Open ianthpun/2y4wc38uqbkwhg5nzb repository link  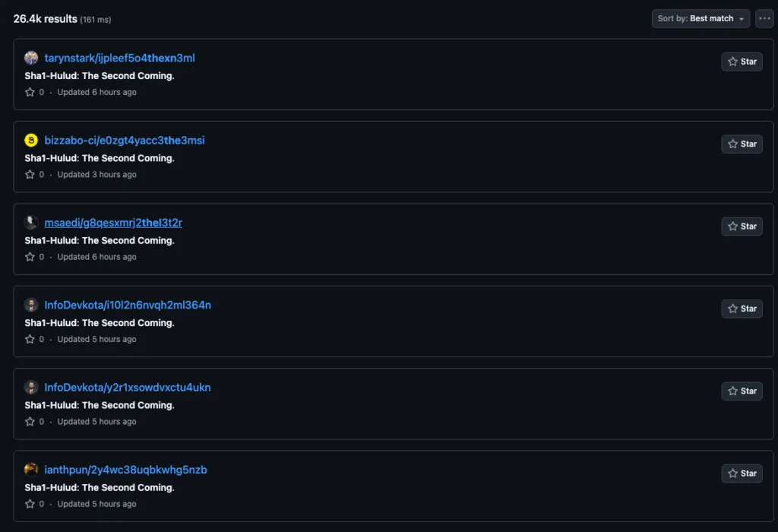point(125,470)
